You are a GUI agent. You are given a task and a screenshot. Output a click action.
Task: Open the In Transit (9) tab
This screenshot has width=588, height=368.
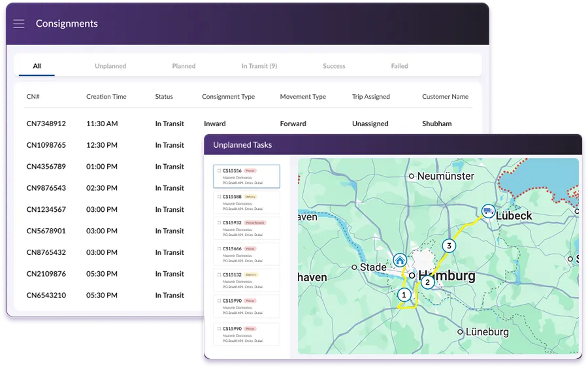pyautogui.click(x=259, y=66)
